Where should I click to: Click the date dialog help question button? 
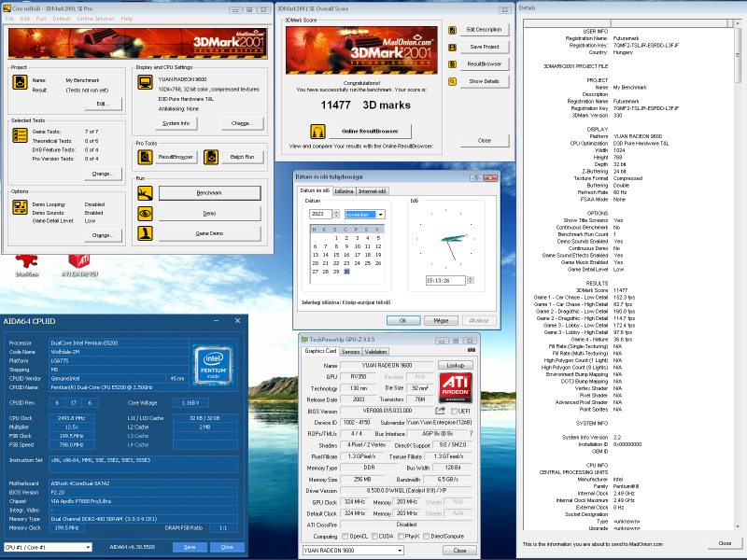point(476,177)
